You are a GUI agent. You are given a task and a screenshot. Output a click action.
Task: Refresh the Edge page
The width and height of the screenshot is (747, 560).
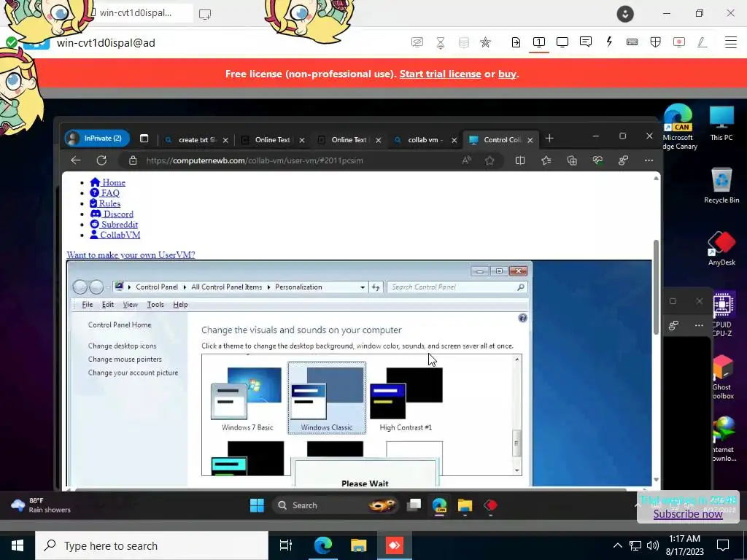[101, 160]
